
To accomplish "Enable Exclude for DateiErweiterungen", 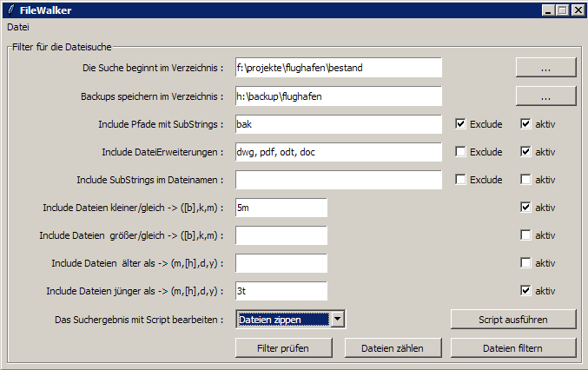I will pyautogui.click(x=460, y=151).
